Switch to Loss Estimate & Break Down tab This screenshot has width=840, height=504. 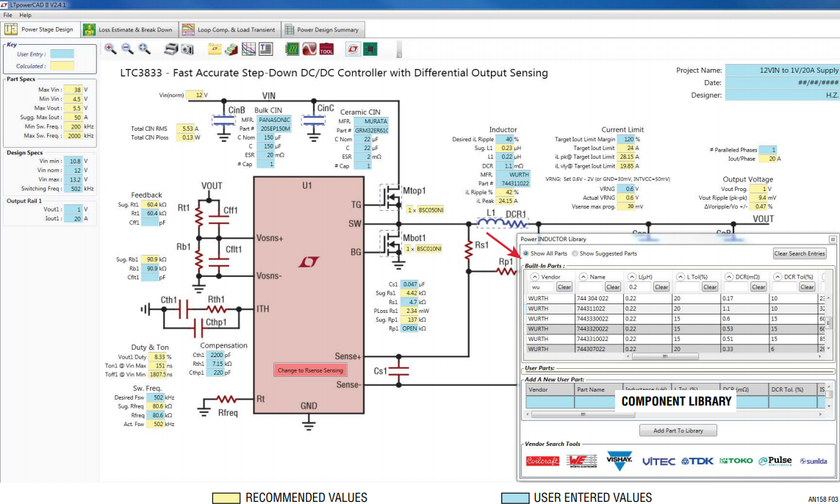tap(129, 29)
